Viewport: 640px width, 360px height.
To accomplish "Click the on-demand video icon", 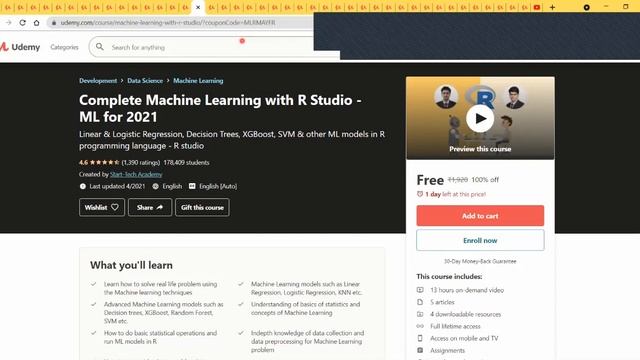I will pos(420,290).
